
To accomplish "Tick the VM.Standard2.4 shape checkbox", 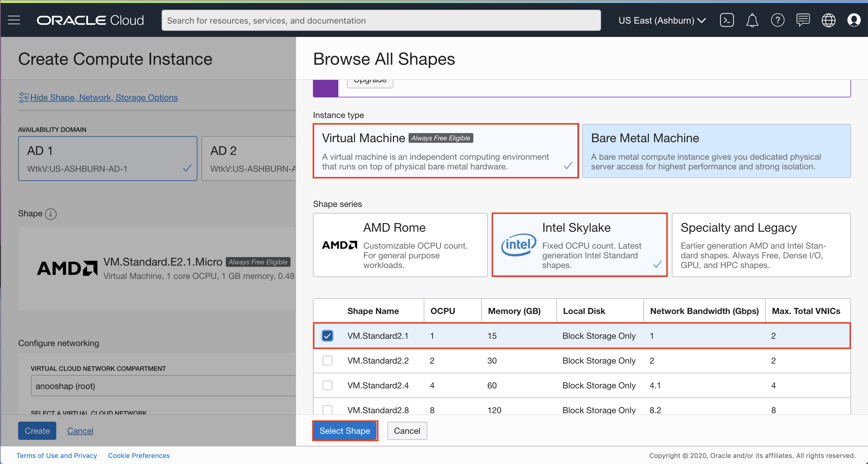I will coord(327,385).
